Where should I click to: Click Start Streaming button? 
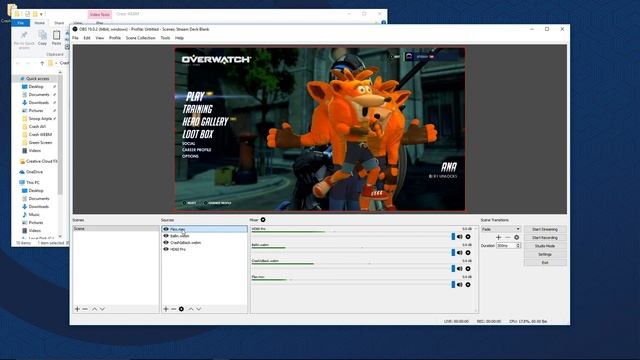545,229
